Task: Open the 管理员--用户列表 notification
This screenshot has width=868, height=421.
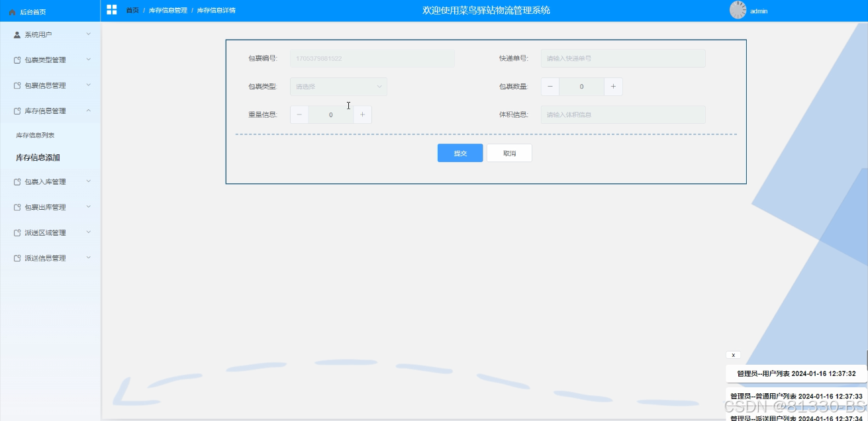Action: click(796, 374)
